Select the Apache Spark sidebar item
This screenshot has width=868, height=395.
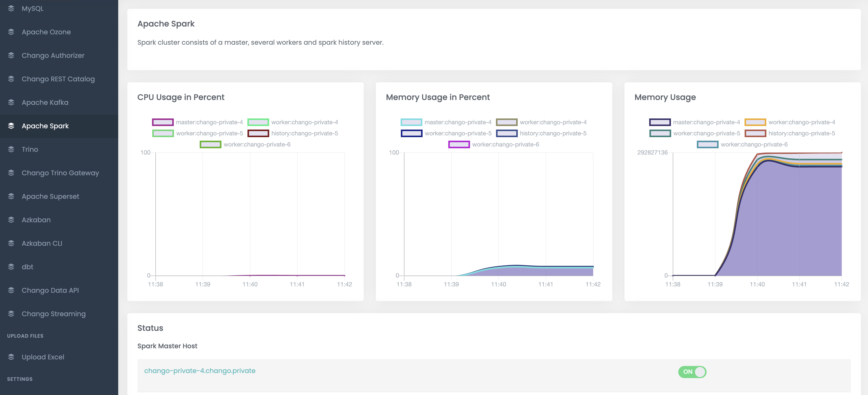59,126
